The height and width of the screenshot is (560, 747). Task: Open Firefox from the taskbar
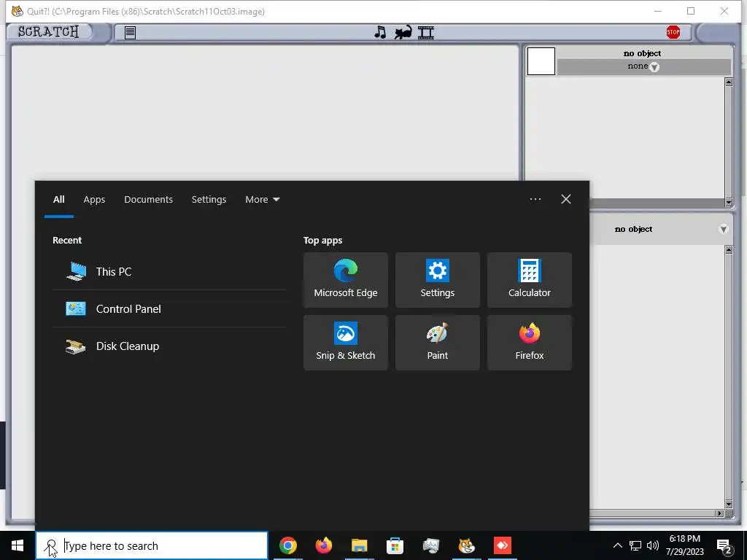pos(323,545)
